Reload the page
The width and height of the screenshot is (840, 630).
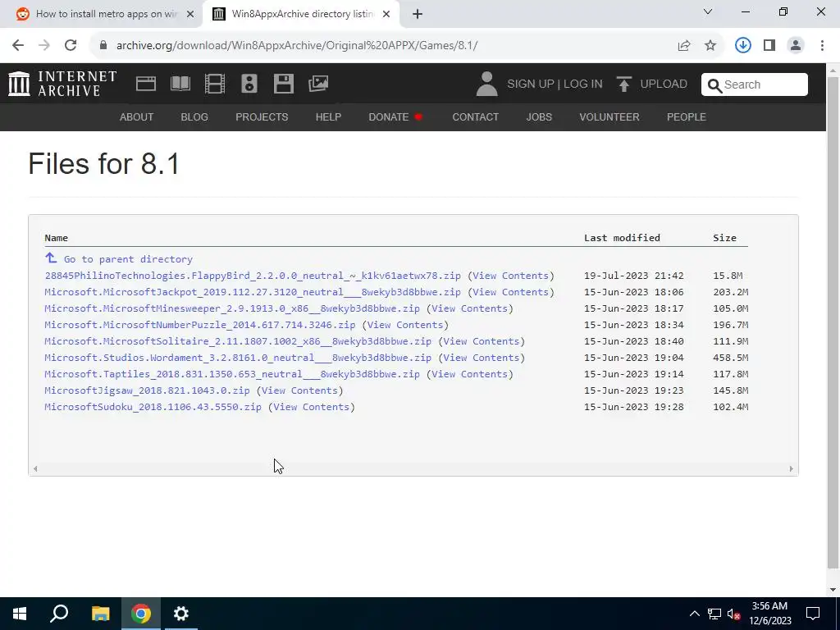pos(71,45)
